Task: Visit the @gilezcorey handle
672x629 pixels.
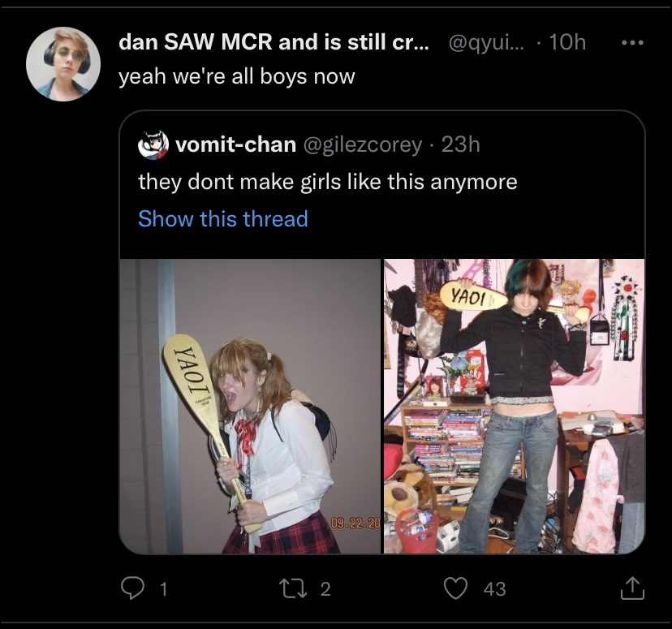Action: click(363, 145)
